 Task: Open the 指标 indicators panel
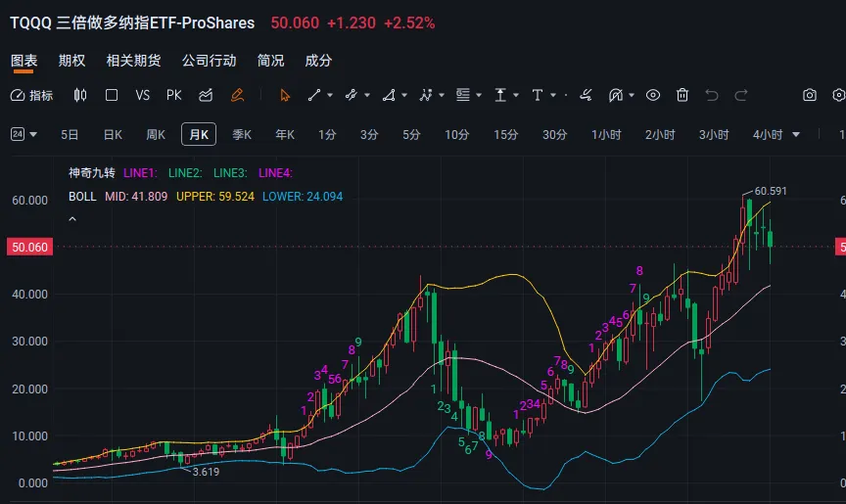(x=31, y=95)
